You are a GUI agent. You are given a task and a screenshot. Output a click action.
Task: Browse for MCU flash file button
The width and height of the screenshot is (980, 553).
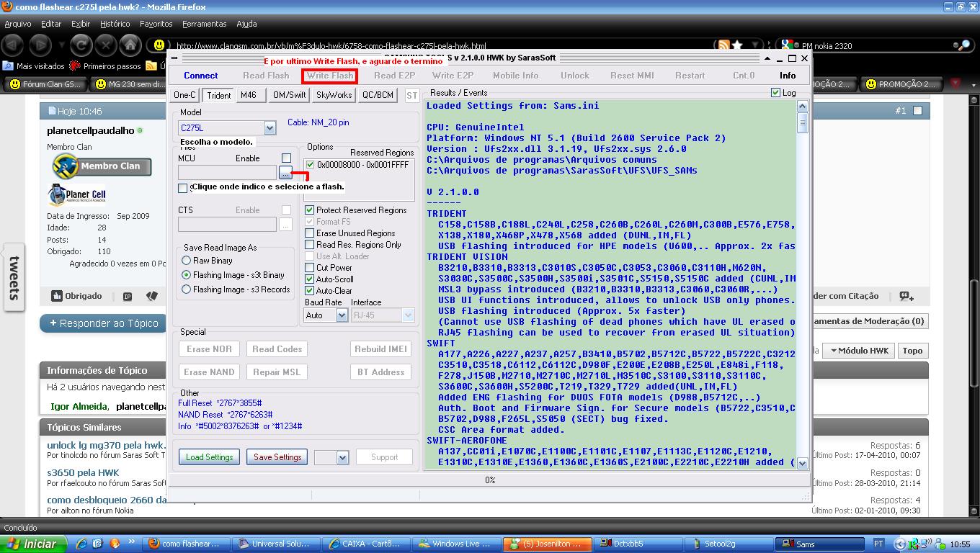tap(285, 173)
